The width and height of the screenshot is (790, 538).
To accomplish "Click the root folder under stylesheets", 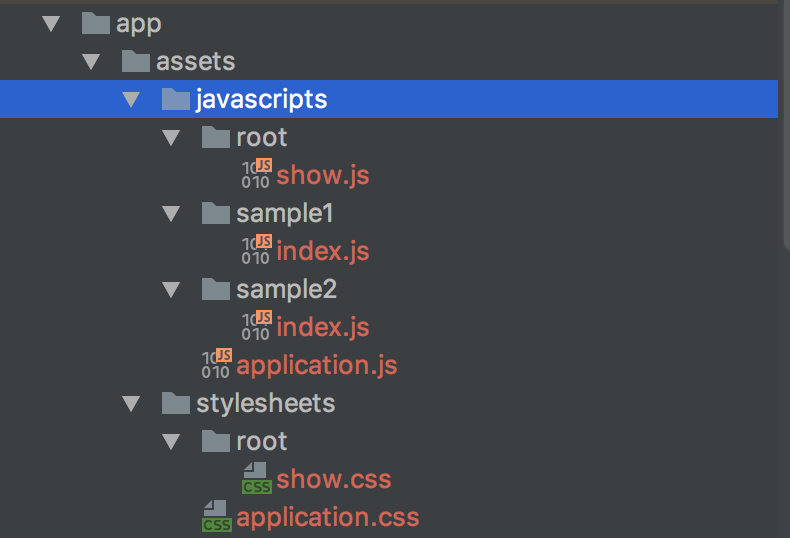I will (261, 441).
